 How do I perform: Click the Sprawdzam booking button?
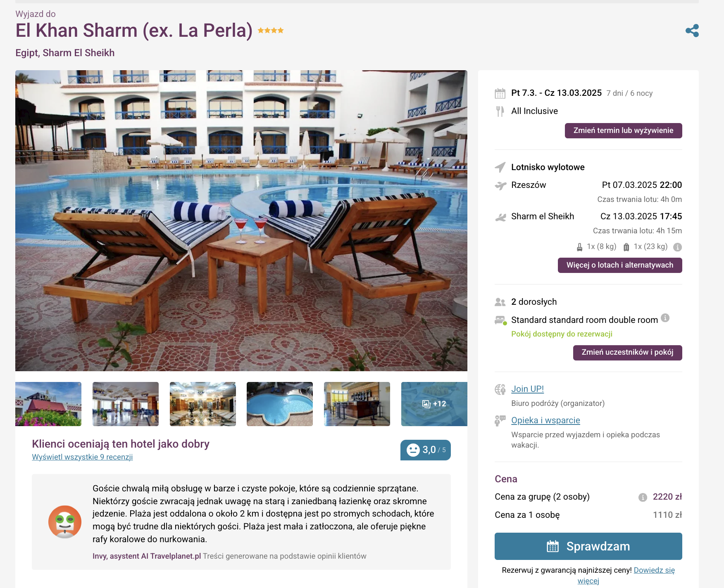(x=588, y=546)
